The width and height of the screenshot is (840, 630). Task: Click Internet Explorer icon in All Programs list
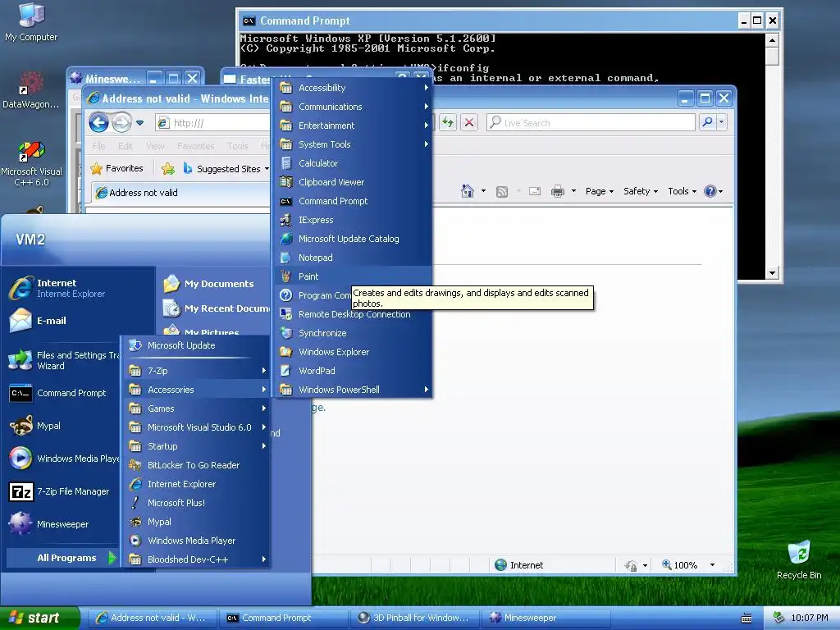135,484
